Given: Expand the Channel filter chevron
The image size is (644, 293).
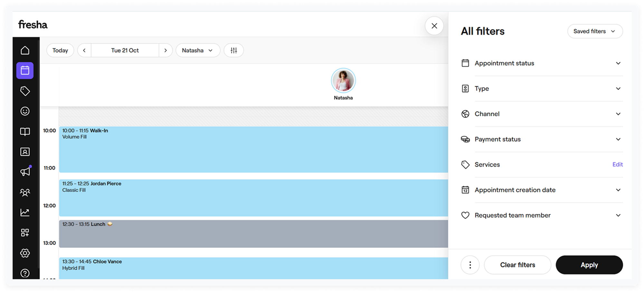Looking at the screenshot, I should pyautogui.click(x=618, y=114).
